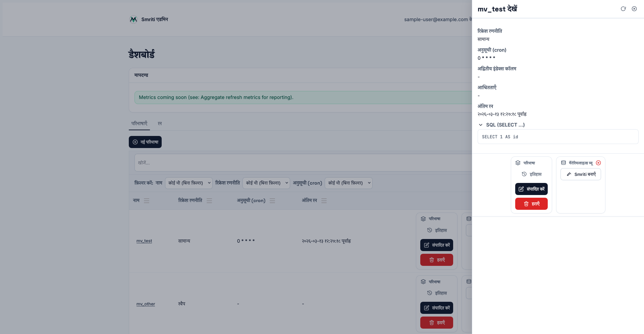The height and width of the screenshot is (334, 644).
Task: Open the रिफ़्रेश रणनीति filter dropdown
Action: (x=266, y=183)
